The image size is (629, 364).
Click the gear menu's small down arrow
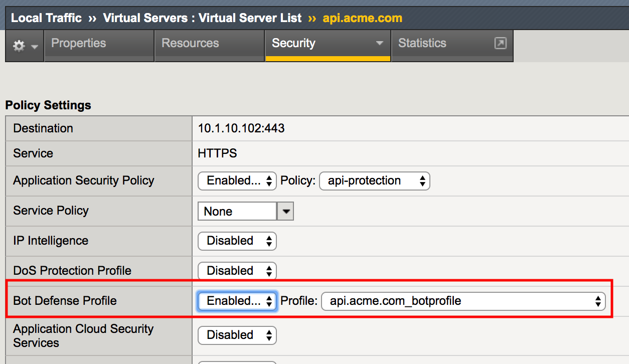(x=35, y=47)
